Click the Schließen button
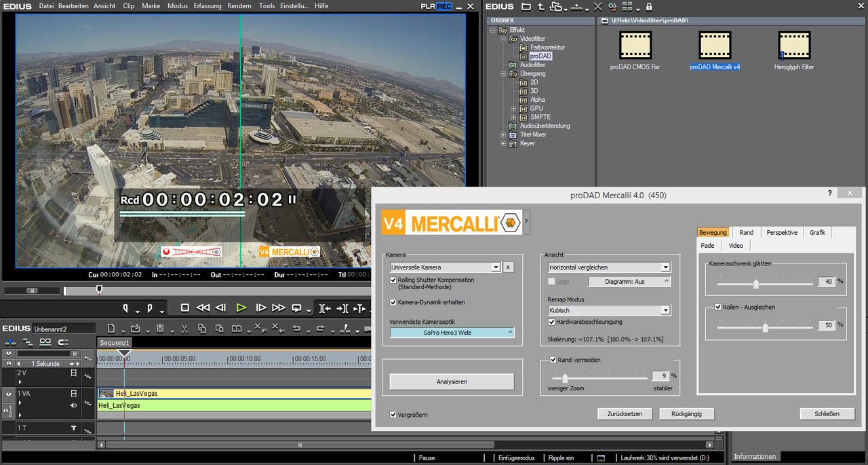This screenshot has width=868, height=465. pos(825,413)
